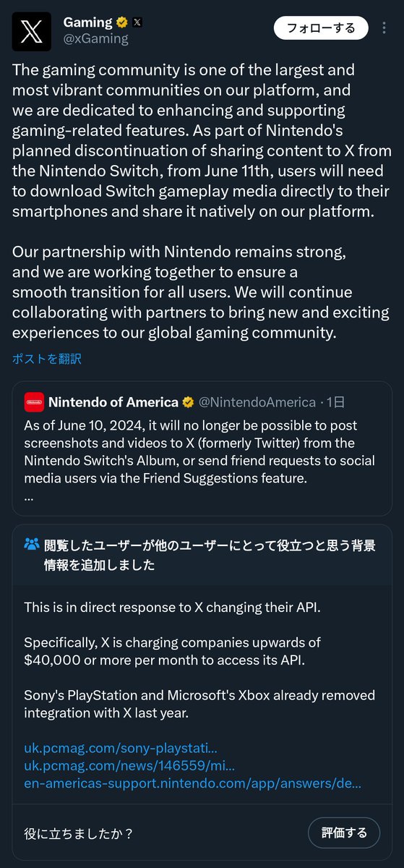Click the Gaming display name
The height and width of the screenshot is (868, 404).
pos(87,22)
